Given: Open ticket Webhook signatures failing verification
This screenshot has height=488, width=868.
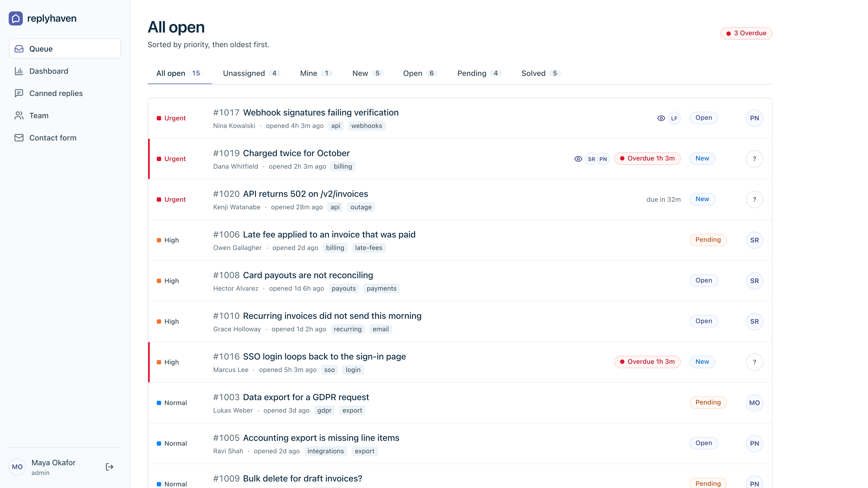Looking at the screenshot, I should tap(321, 112).
